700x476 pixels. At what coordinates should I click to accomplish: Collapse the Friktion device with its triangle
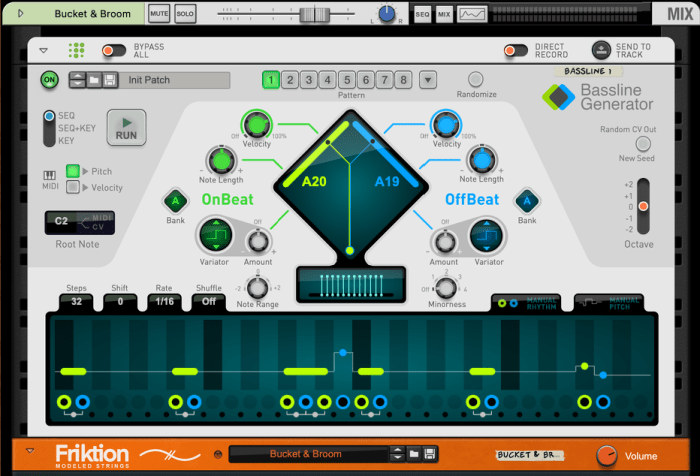[29, 452]
